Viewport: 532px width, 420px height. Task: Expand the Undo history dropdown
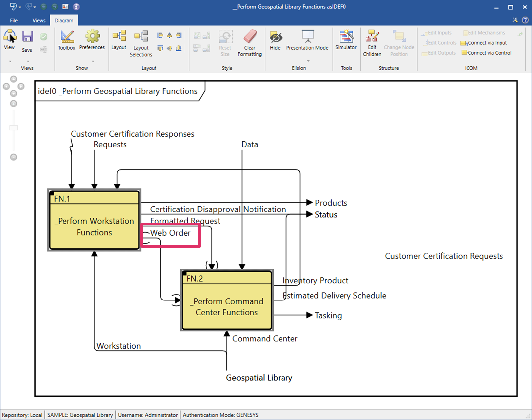(20, 7)
